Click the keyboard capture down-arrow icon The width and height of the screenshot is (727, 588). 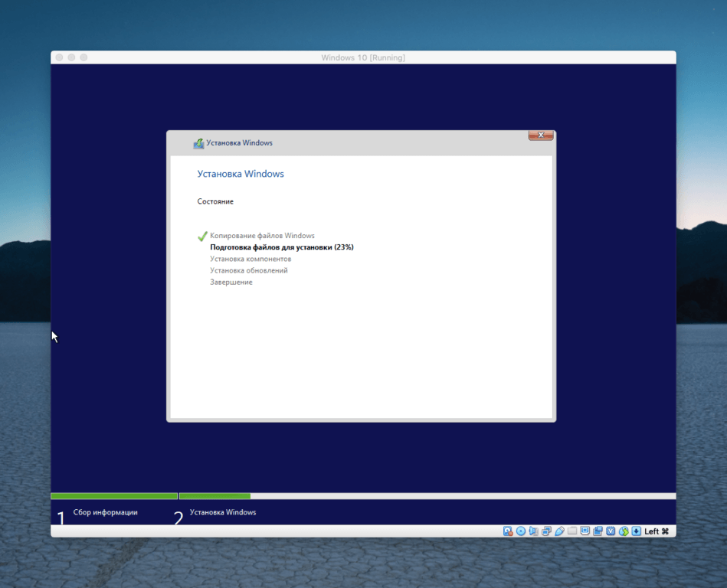click(x=636, y=531)
